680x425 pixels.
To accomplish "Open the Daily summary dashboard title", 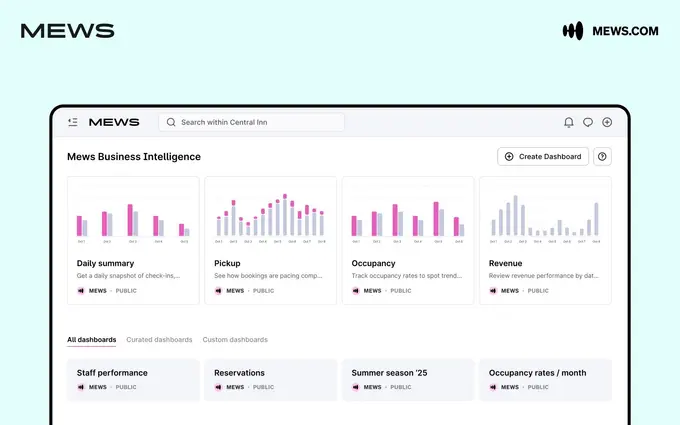I will point(105,263).
